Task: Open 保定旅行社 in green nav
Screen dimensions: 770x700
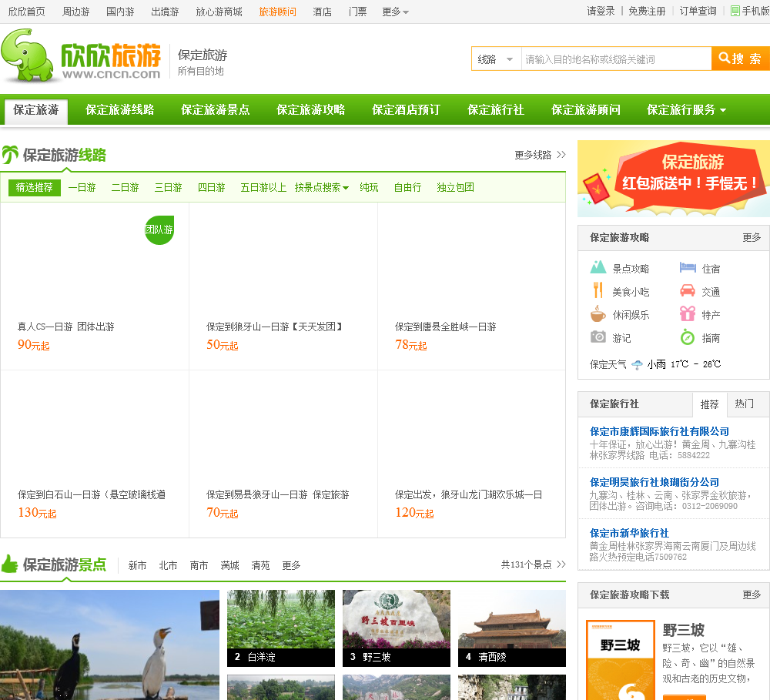Action: (x=496, y=109)
